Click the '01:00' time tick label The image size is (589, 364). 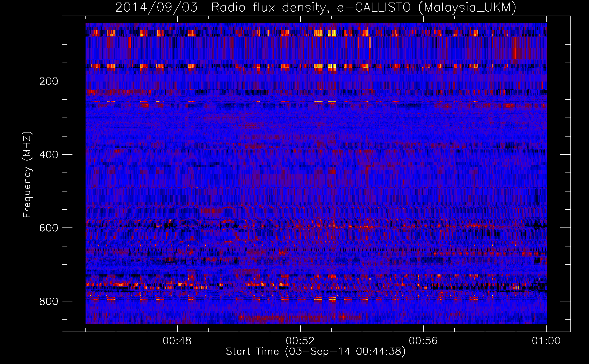pos(546,341)
